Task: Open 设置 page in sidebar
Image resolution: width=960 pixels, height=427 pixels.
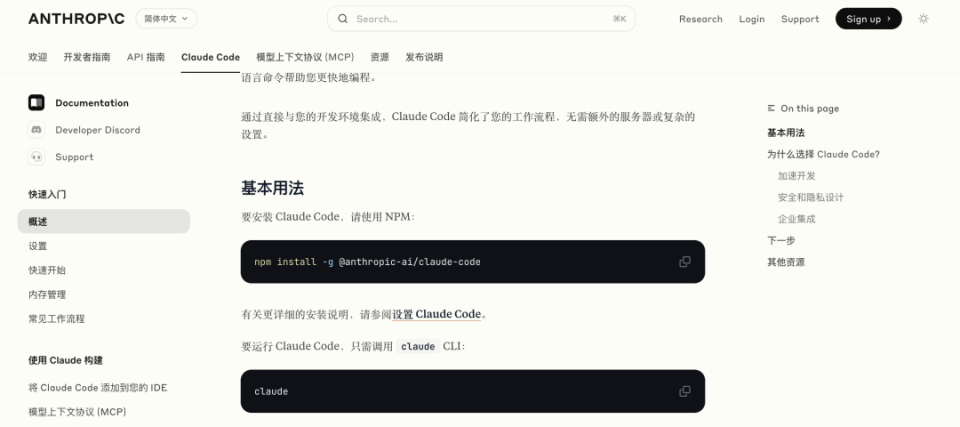Action: 37,246
